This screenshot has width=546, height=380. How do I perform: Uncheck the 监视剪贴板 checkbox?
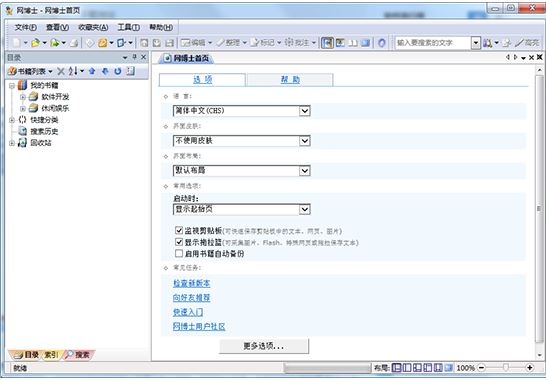tap(179, 230)
